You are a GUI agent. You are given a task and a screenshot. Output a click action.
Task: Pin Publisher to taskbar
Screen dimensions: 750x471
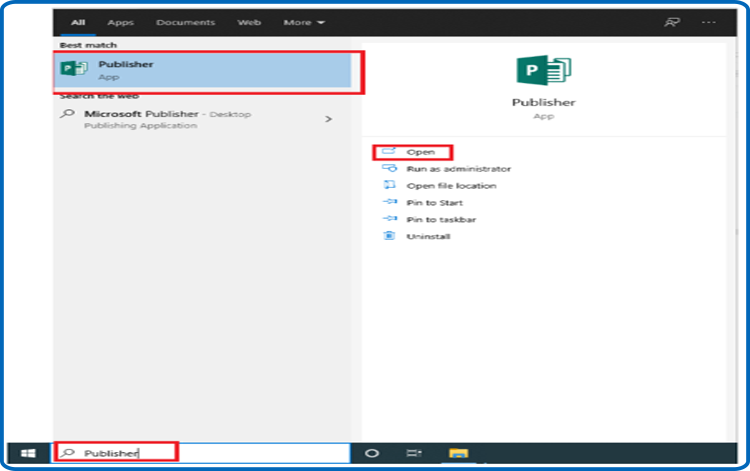point(441,219)
